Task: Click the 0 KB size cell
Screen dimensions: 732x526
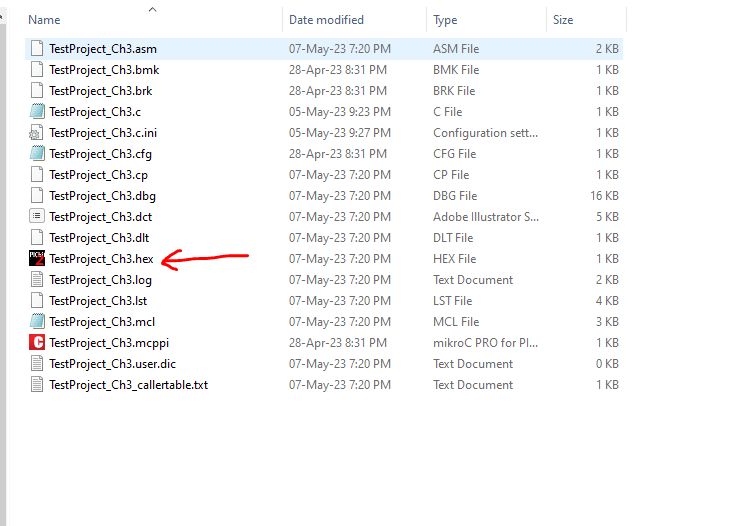Action: point(607,364)
